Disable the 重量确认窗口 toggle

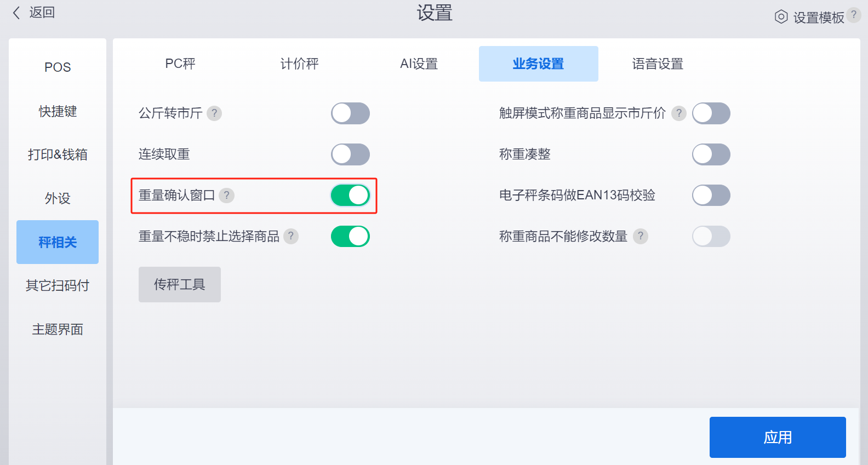[x=350, y=196]
